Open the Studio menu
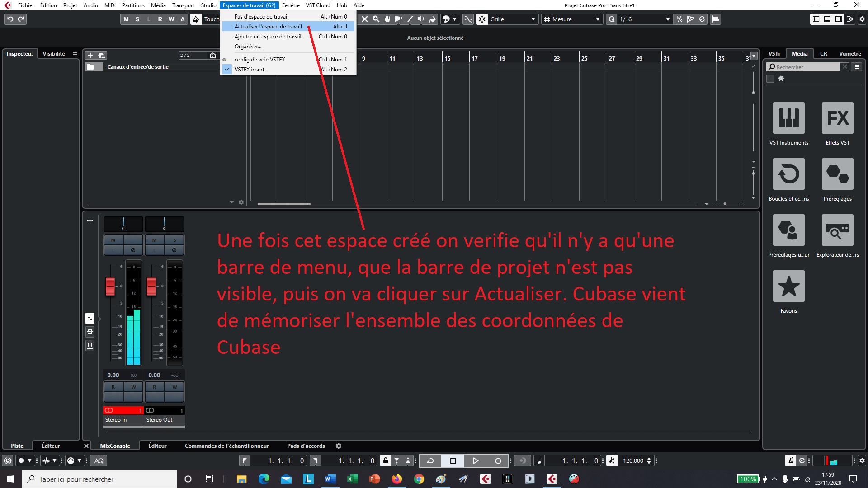 coord(208,5)
